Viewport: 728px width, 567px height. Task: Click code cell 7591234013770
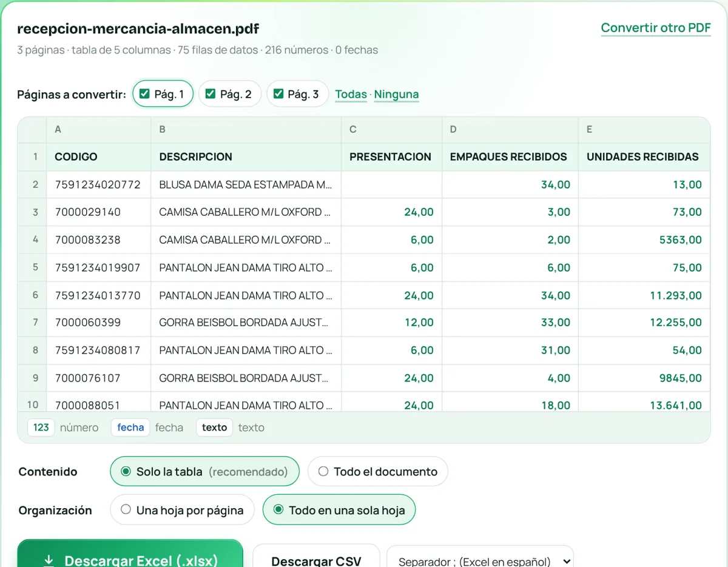point(99,295)
